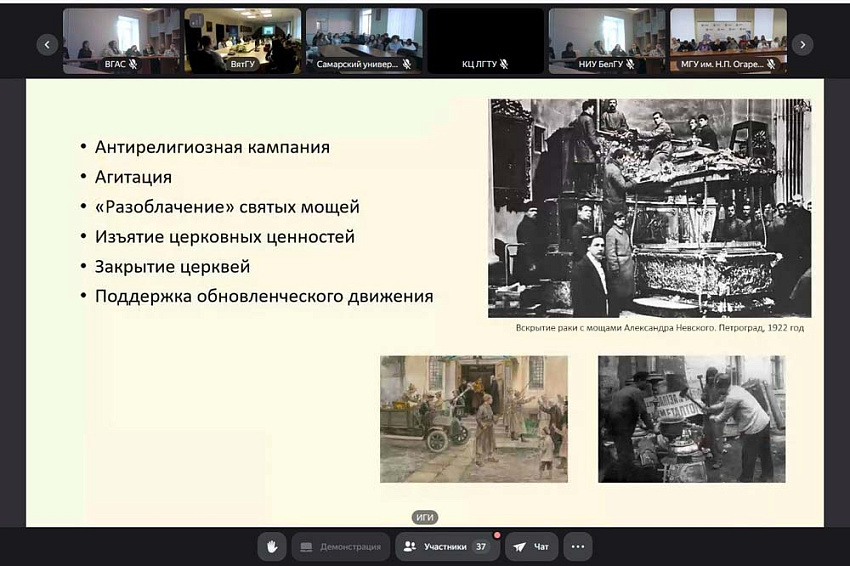
Task: Open the Чат chat panel
Action: tap(531, 547)
